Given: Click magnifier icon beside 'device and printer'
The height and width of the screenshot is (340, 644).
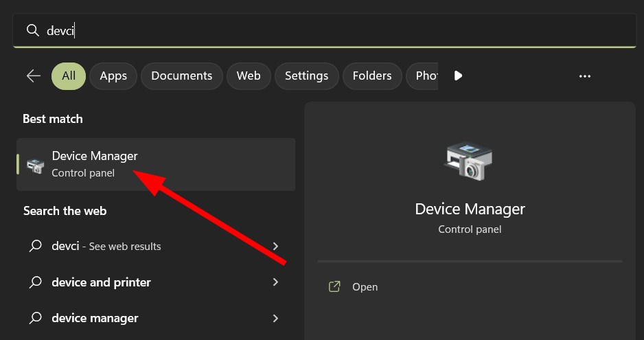Looking at the screenshot, I should point(36,282).
